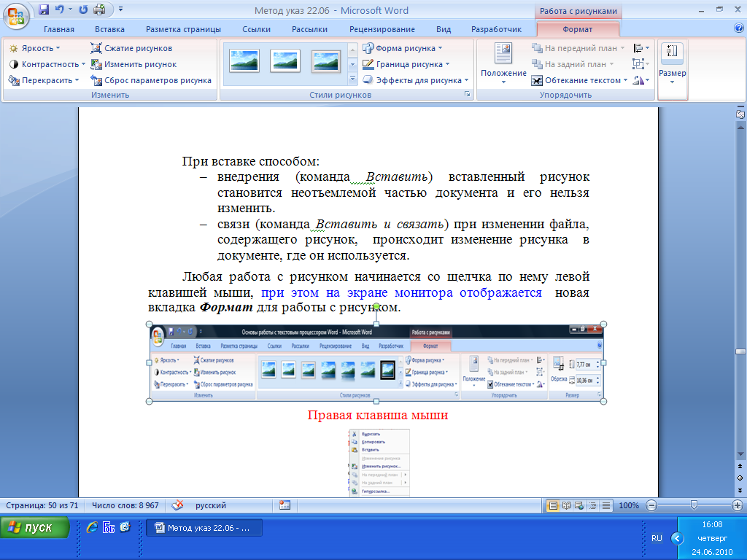The height and width of the screenshot is (560, 747).
Task: Open the Перекрасить recolor dropdown
Action: tap(43, 80)
